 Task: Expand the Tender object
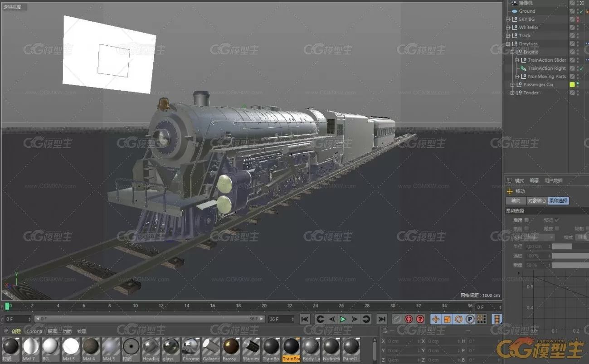coord(512,92)
